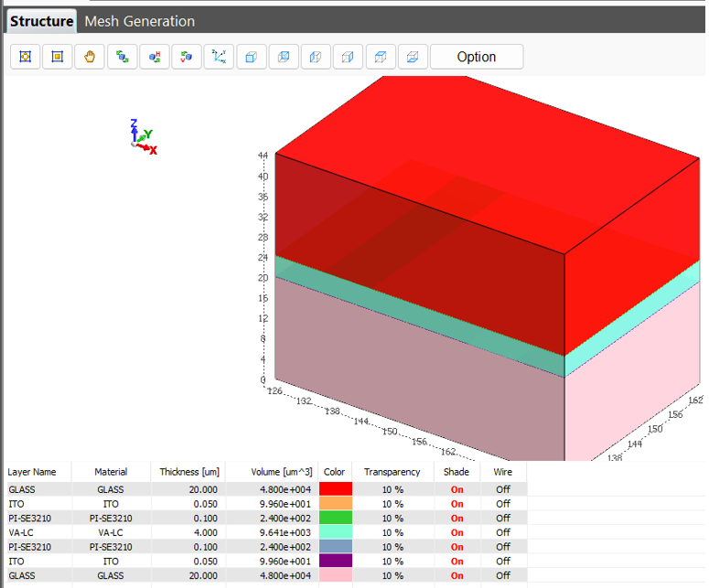709x588 pixels.
Task: Toggle Shade for the VA-LC layer
Action: (x=457, y=532)
